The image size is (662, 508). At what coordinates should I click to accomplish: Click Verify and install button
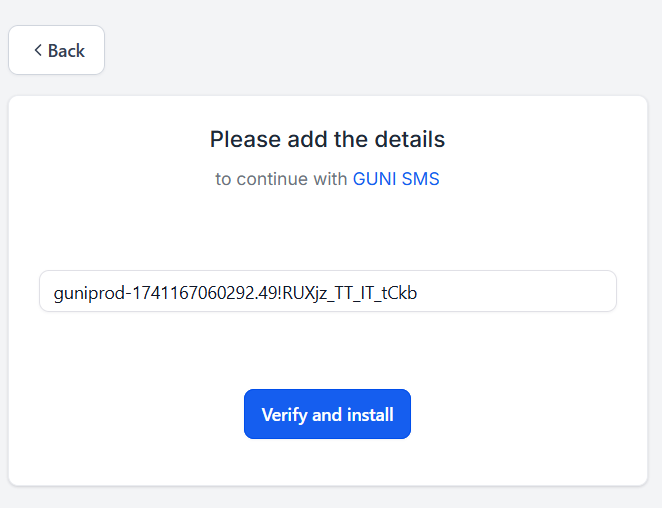click(x=327, y=414)
